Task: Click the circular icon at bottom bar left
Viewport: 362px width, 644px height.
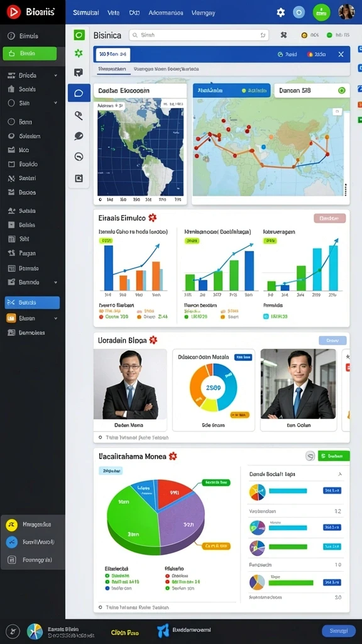Action: (x=13, y=631)
